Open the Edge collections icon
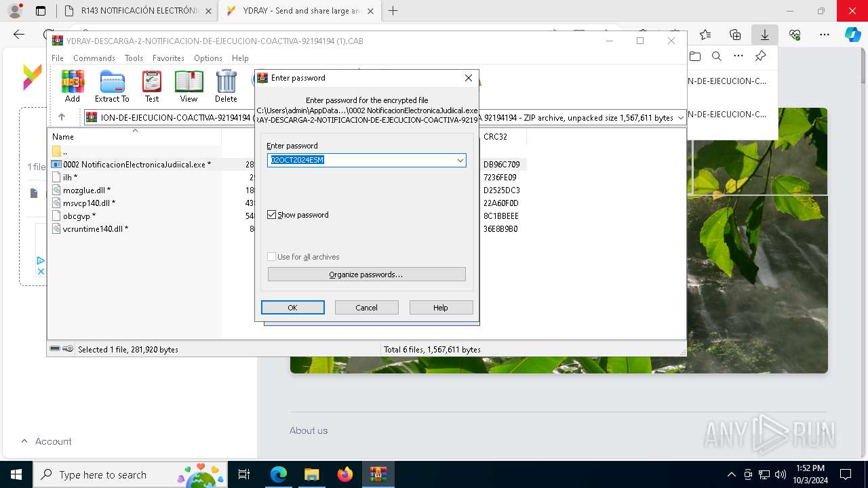This screenshot has width=868, height=488. (x=735, y=35)
